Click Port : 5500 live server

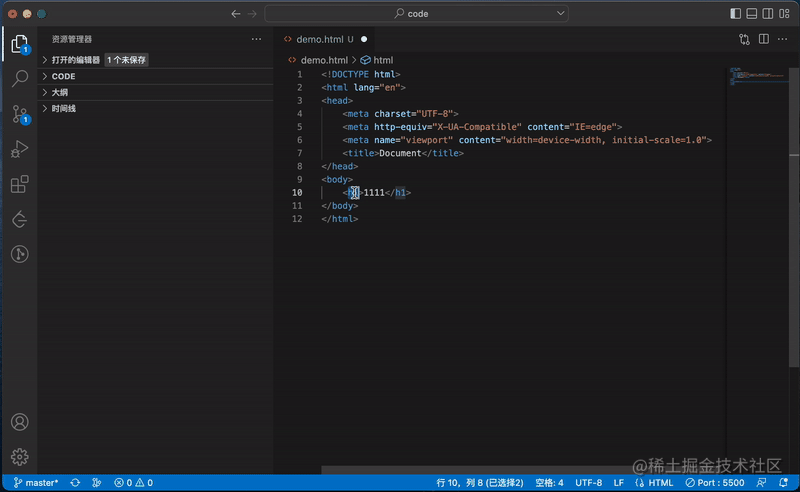point(715,483)
